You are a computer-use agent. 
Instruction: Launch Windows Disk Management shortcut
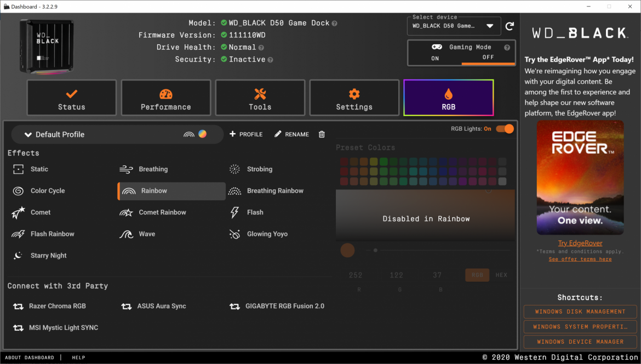click(580, 311)
